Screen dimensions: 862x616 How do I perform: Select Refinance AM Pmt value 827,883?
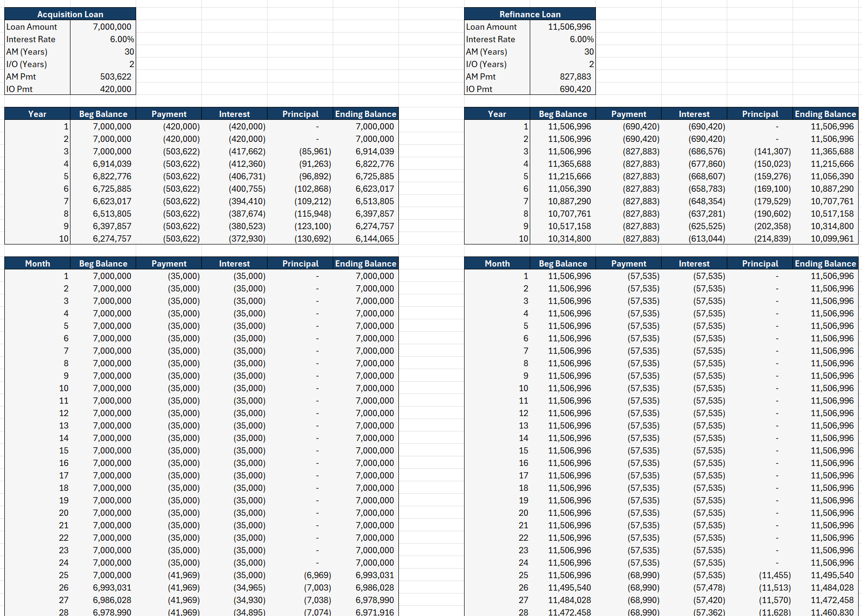tap(563, 77)
